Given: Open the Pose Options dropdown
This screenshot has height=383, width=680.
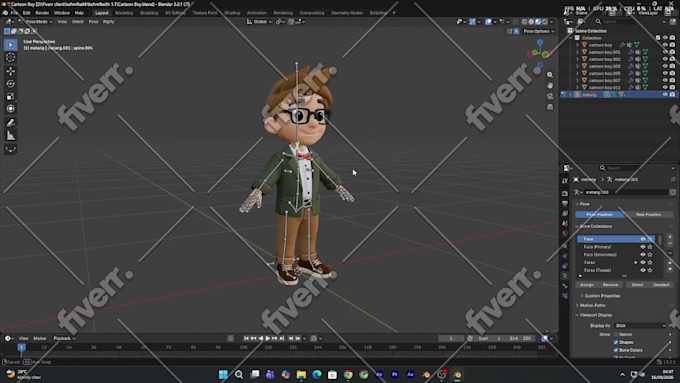Looking at the screenshot, I should point(538,31).
